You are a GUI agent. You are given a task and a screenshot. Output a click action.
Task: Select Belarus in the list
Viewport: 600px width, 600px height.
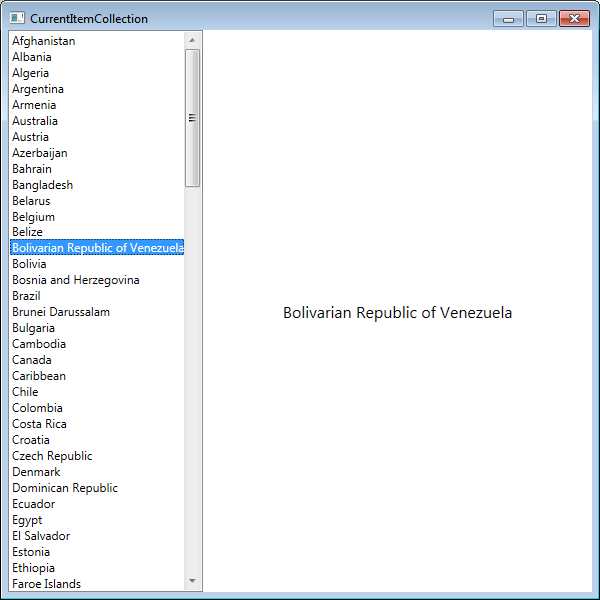coord(97,201)
